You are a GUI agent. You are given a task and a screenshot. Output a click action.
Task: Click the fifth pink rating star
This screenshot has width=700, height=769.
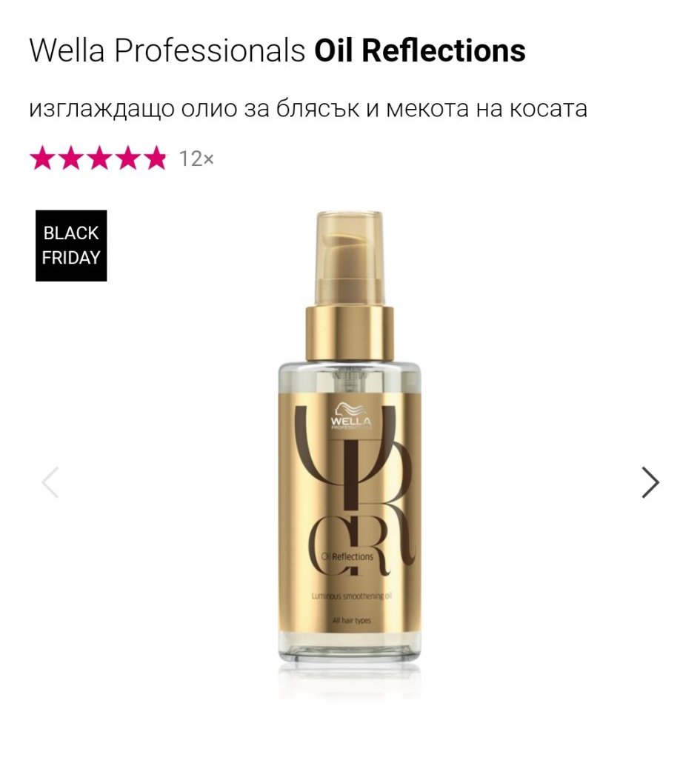point(156,158)
